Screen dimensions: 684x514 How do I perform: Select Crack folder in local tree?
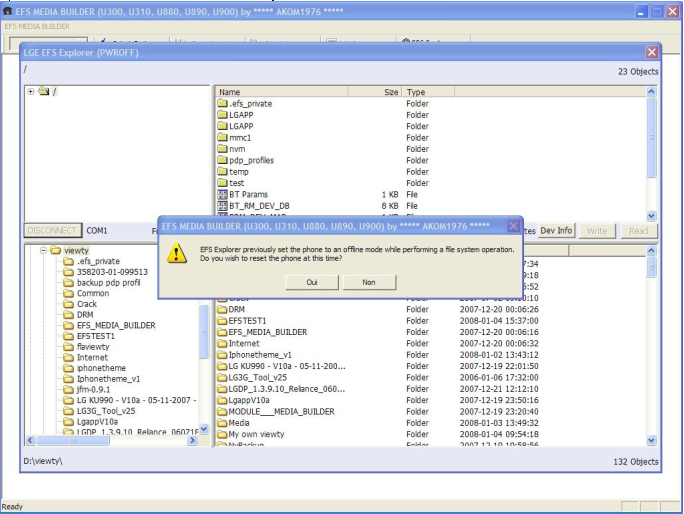[x=87, y=304]
